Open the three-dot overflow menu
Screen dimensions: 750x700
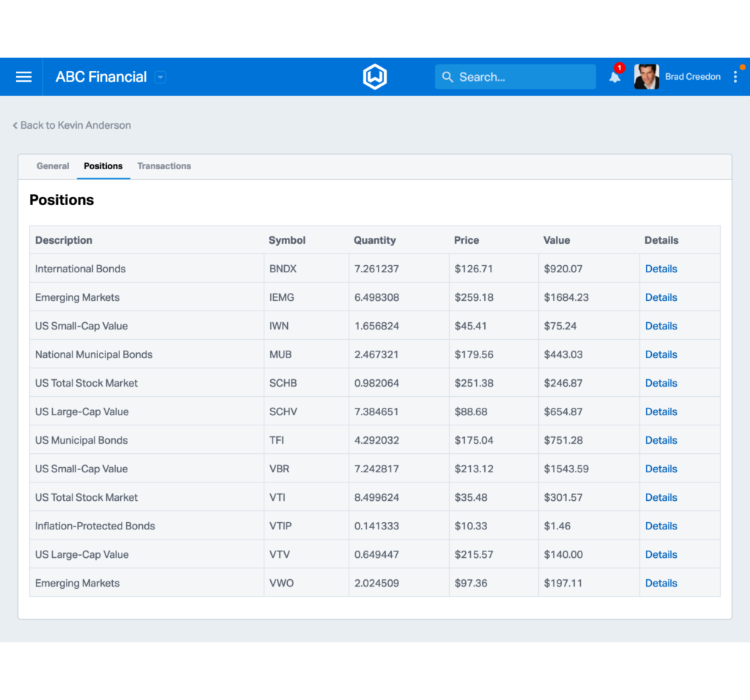pyautogui.click(x=735, y=76)
